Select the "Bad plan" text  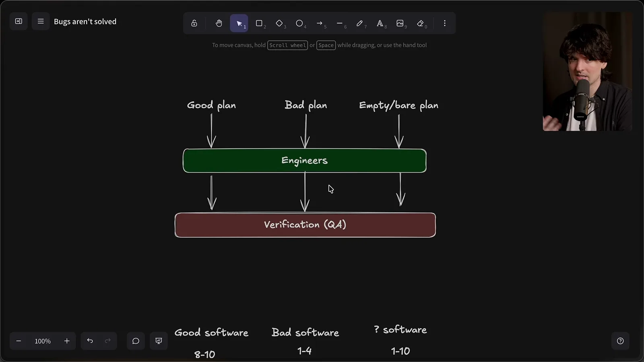tap(306, 105)
